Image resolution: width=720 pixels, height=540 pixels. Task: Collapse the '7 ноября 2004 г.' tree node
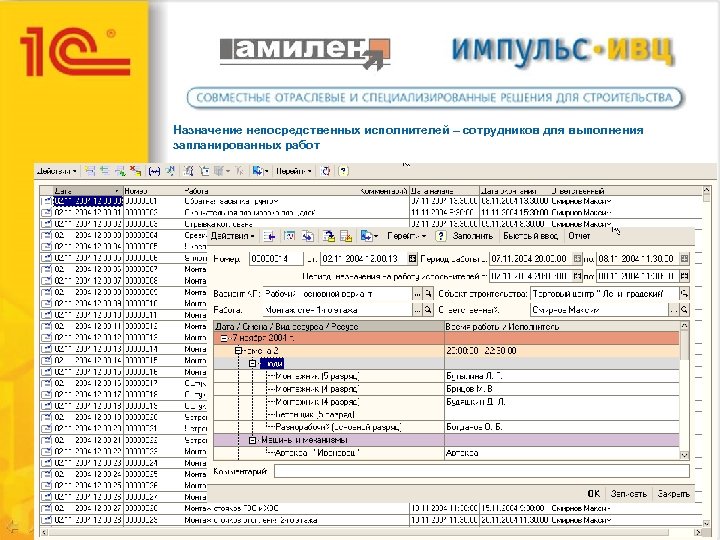click(224, 338)
